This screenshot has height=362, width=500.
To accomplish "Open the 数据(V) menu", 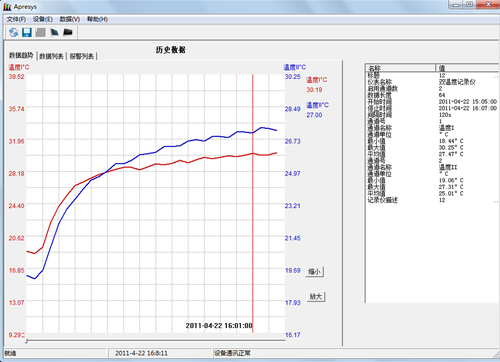I will (70, 19).
